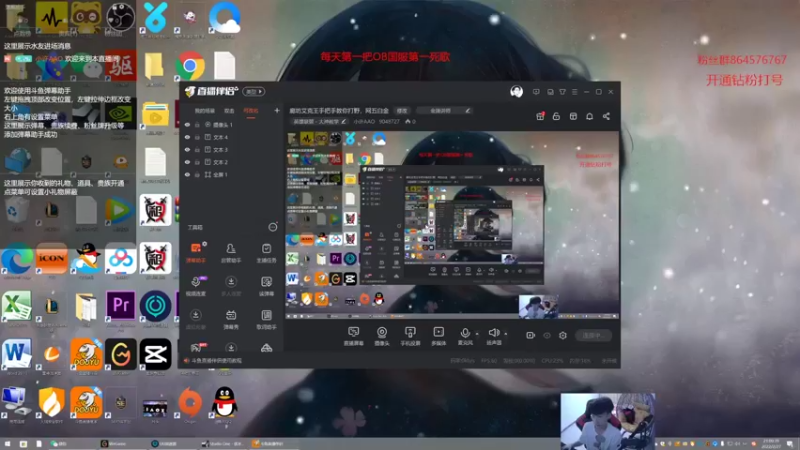Open Microsoft Edge desktop icon
Viewport: 800px width, 450px height.
click(x=17, y=259)
